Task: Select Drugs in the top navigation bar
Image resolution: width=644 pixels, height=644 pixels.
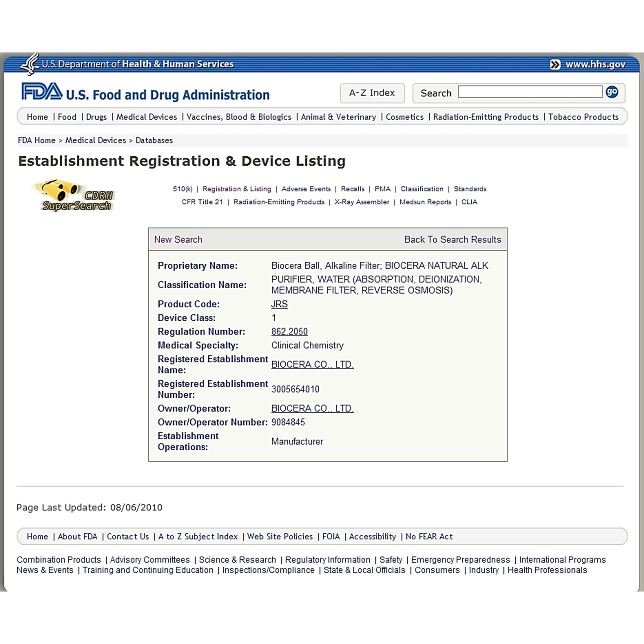Action: tap(96, 117)
